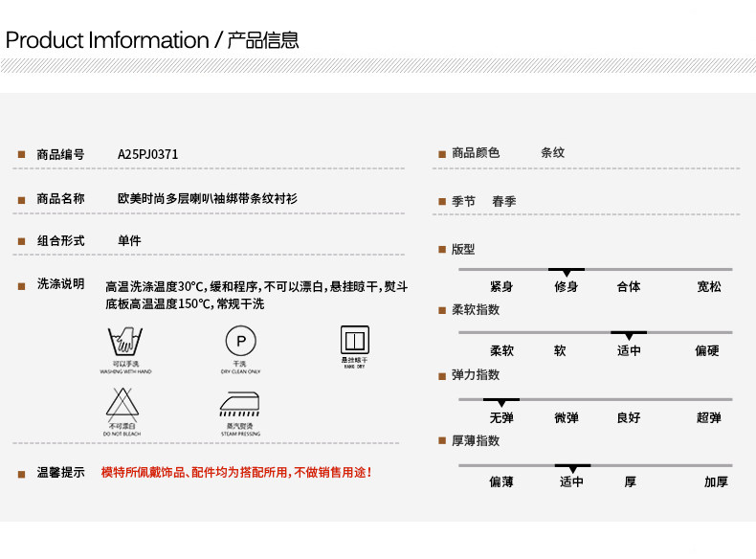Click the 春季 season value
Viewport: 756px width, 559px height.
[503, 201]
